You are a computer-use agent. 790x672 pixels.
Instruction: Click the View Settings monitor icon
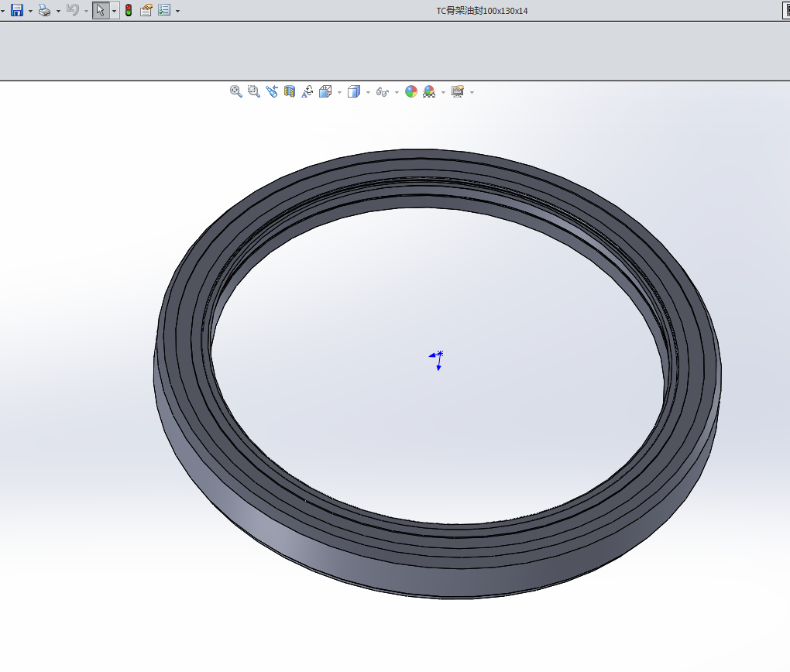pos(458,91)
